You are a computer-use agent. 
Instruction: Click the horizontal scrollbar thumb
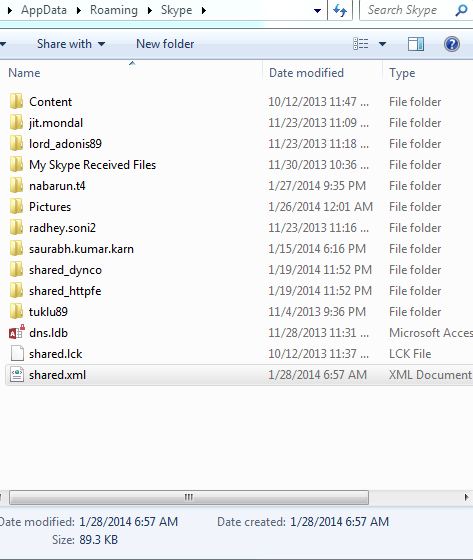(x=189, y=497)
